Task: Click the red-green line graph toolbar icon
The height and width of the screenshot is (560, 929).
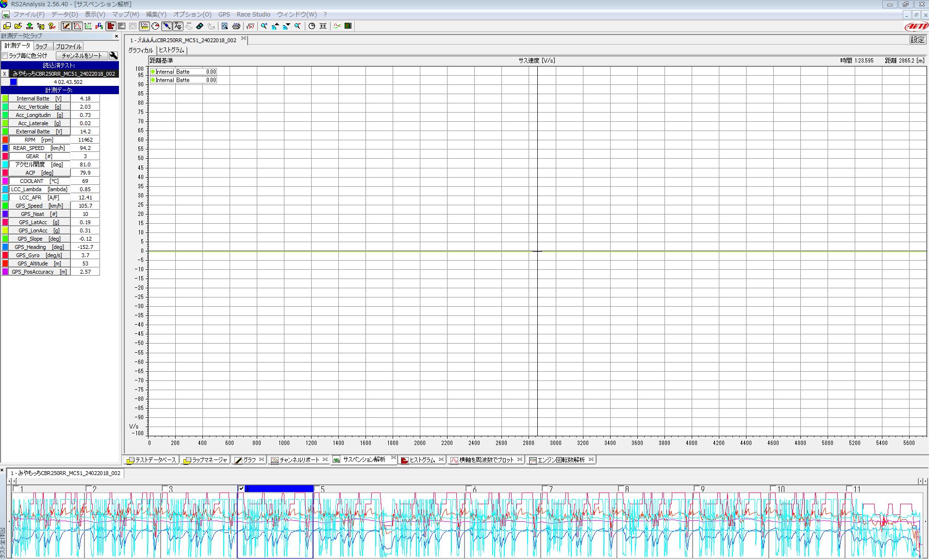Action: click(x=337, y=26)
